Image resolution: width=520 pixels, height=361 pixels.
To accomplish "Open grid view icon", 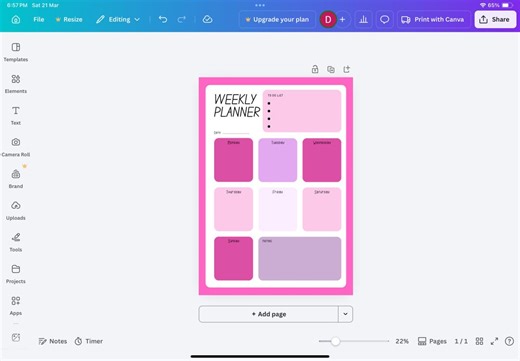I will click(479, 341).
